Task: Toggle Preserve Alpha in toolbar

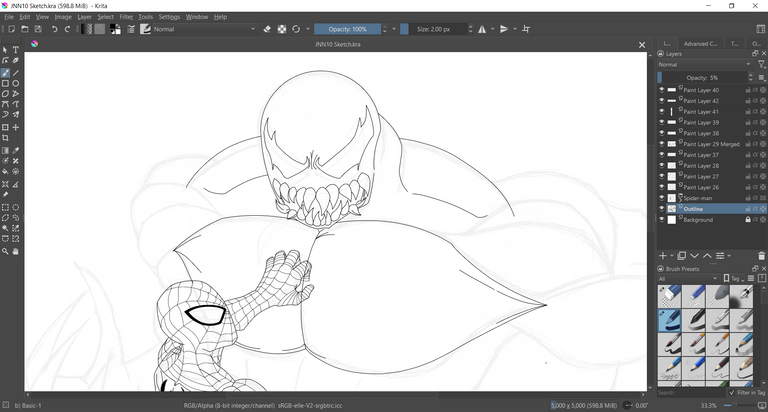Action: [282, 29]
